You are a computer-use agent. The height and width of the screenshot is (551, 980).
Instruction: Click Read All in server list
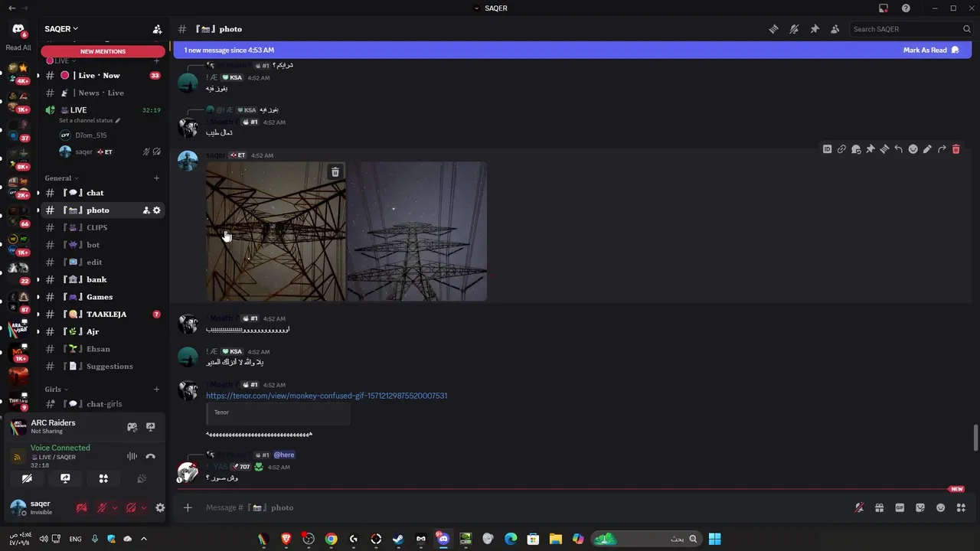coord(18,47)
